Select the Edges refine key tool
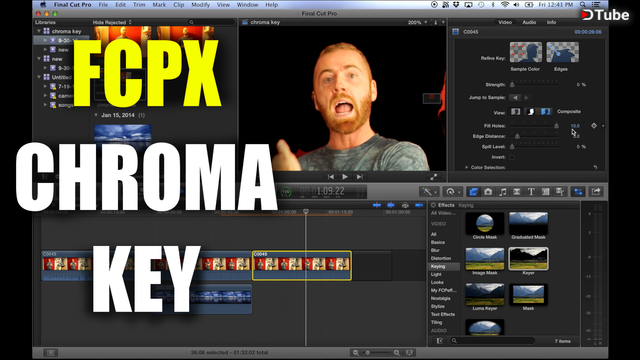 pyautogui.click(x=562, y=52)
